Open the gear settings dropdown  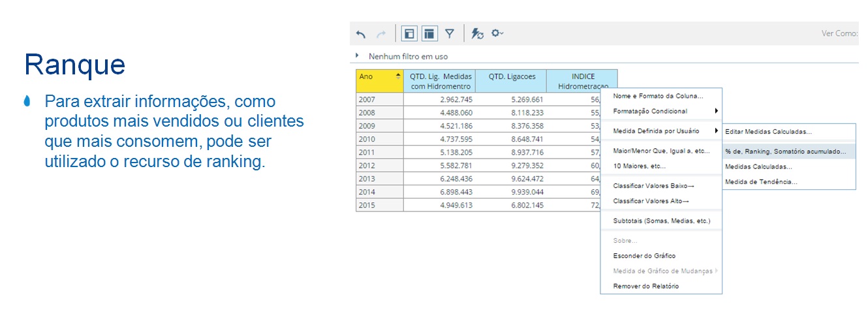(497, 33)
